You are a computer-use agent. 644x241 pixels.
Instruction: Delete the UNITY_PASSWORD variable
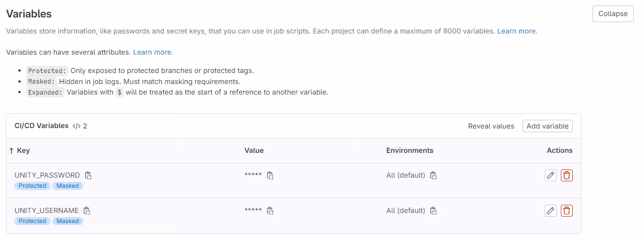pos(567,175)
